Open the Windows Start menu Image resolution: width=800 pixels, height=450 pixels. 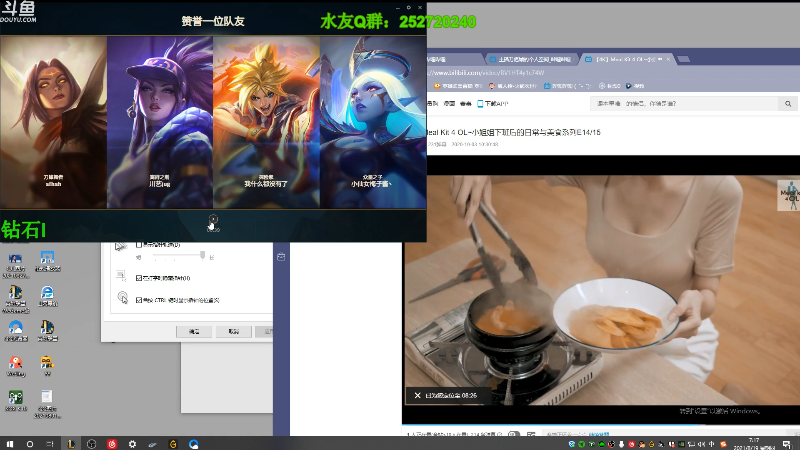[x=10, y=444]
